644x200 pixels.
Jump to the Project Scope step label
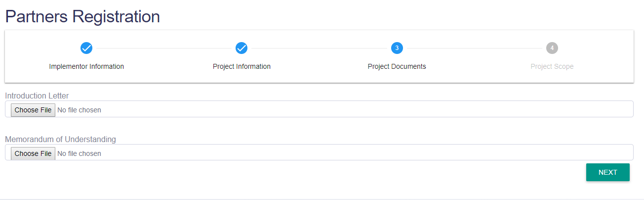[552, 66]
